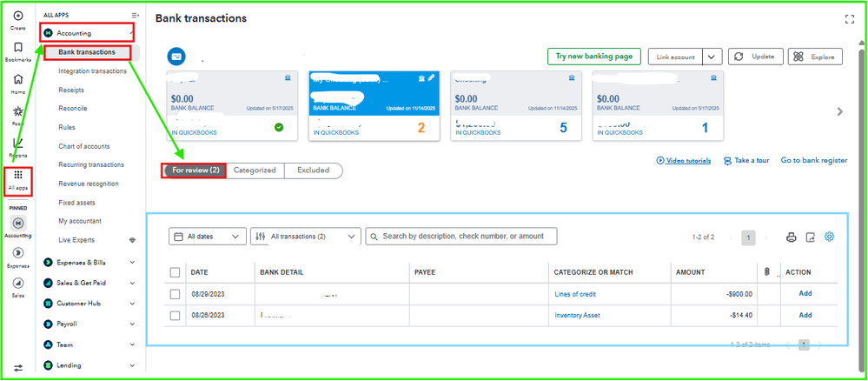Screen dimensions: 868x381
Task: Open Link account dropdown arrow
Action: (713, 57)
